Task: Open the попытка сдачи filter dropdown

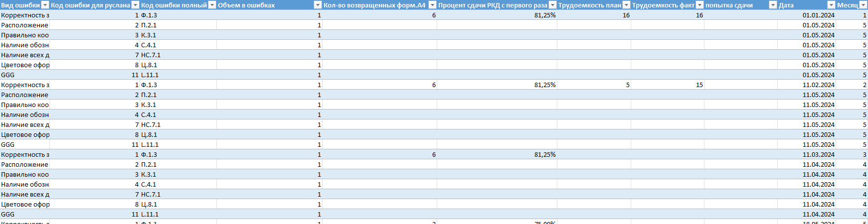Action: 773,5
